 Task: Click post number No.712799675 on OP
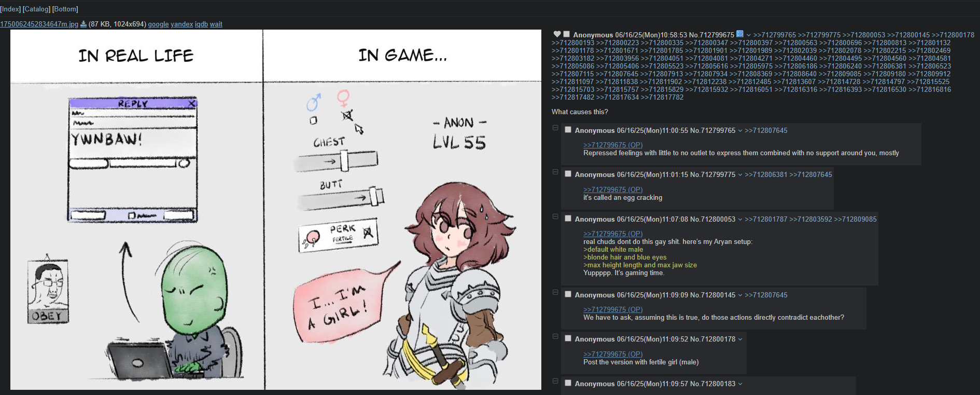(x=711, y=35)
